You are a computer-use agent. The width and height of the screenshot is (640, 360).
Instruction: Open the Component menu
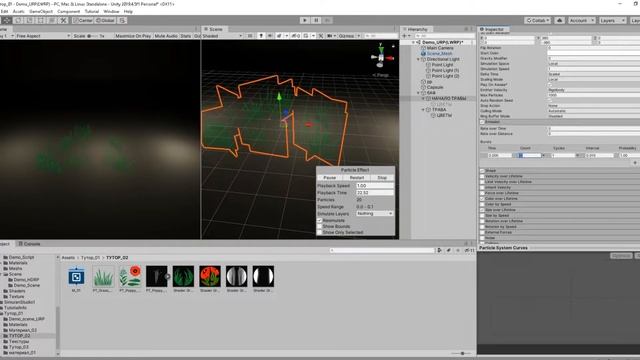(69, 11)
